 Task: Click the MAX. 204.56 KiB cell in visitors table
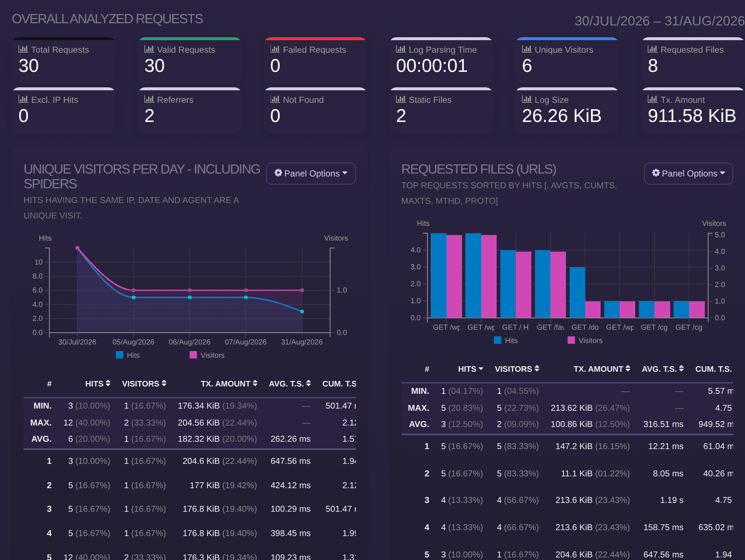click(x=217, y=423)
